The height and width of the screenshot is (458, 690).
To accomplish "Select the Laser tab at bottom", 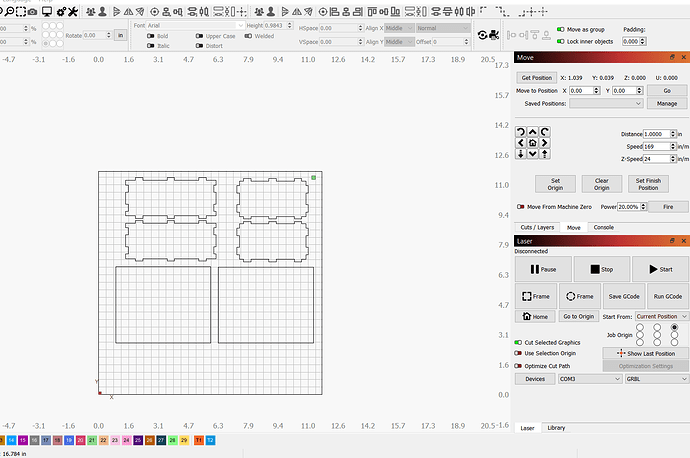I will coord(527,428).
